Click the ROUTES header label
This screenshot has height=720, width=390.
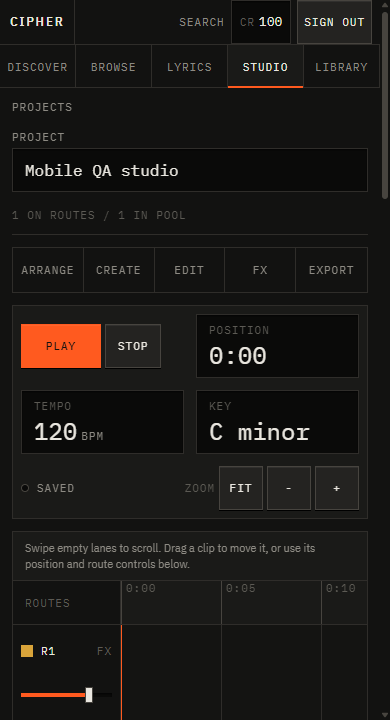point(47,603)
